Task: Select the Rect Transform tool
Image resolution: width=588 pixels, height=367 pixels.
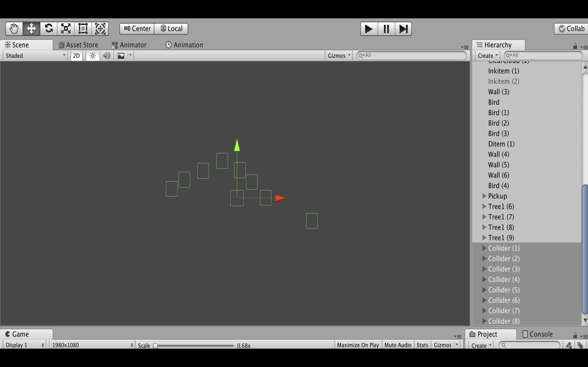Action: pos(83,29)
